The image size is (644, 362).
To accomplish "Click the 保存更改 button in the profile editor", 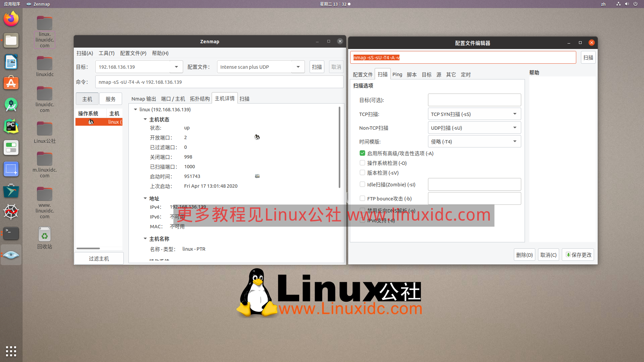I will pyautogui.click(x=578, y=254).
